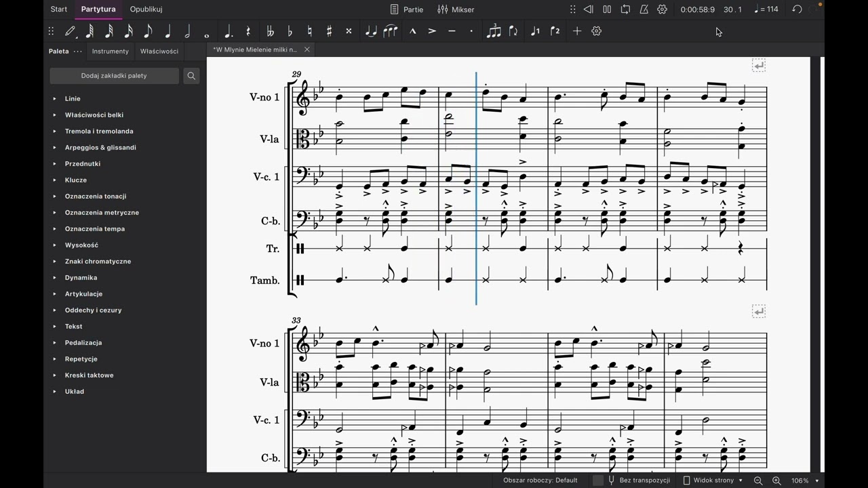Add a tie to the note

pos(371,31)
